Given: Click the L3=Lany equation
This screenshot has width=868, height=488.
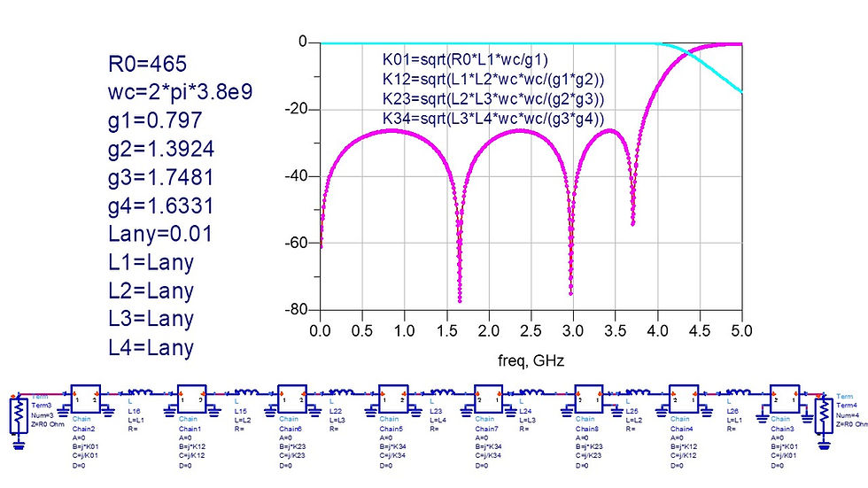Looking at the screenshot, I should (x=151, y=319).
